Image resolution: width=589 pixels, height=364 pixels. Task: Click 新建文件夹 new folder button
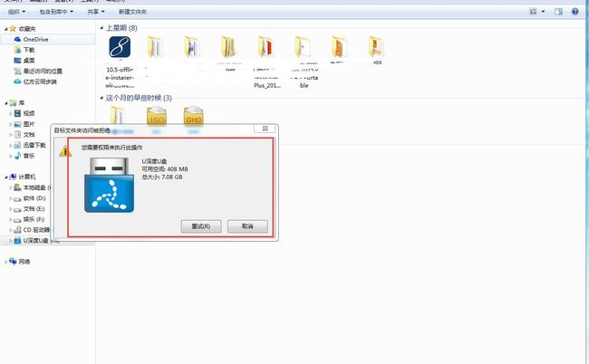[132, 12]
